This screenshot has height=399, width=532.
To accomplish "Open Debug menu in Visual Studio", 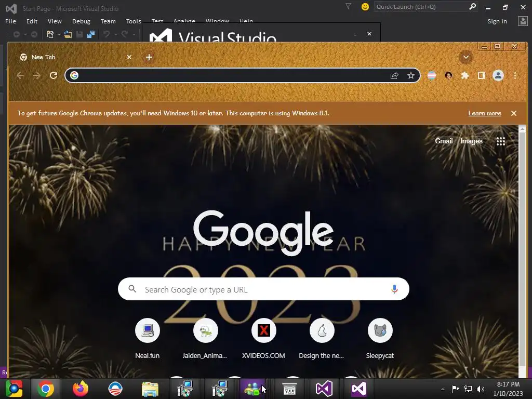I will pos(81,21).
